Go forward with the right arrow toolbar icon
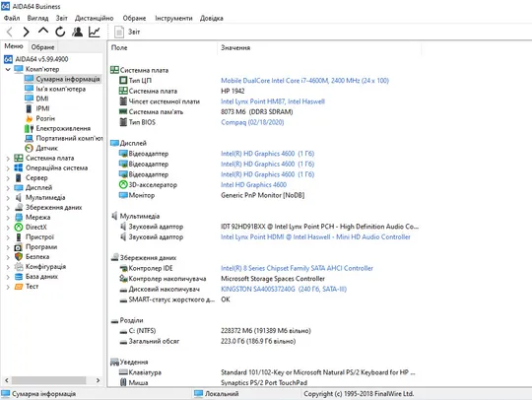Image resolution: width=532 pixels, height=400 pixels. coord(26,32)
